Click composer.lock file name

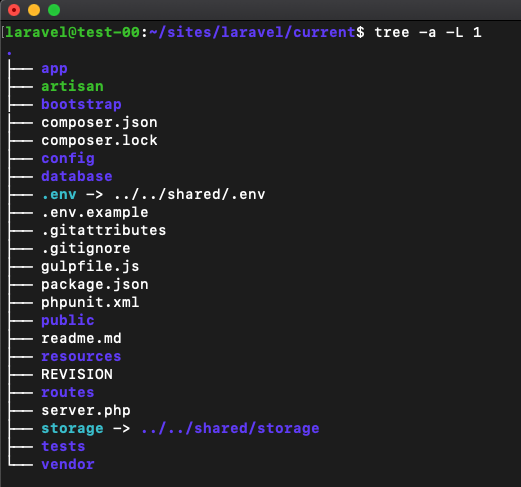point(99,140)
